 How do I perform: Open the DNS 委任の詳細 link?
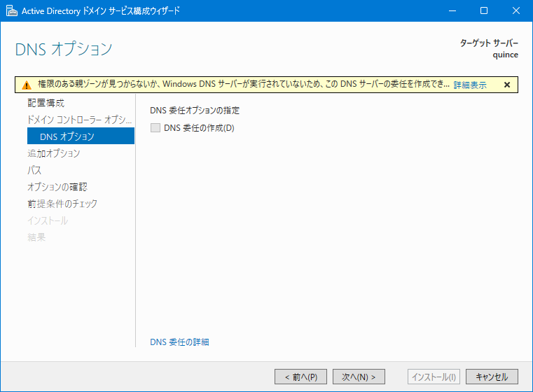[x=179, y=342]
